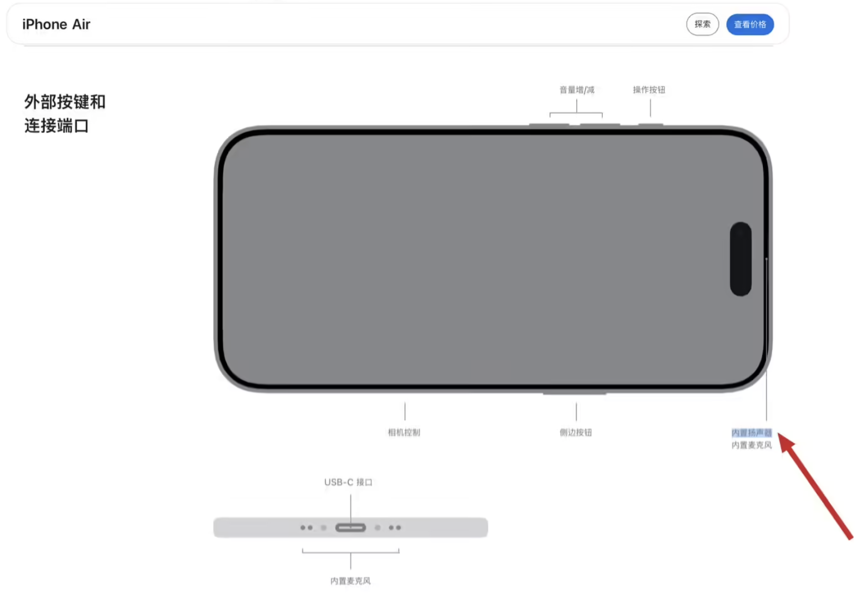Select the 相机控制 label
The width and height of the screenshot is (868, 595).
coord(404,432)
